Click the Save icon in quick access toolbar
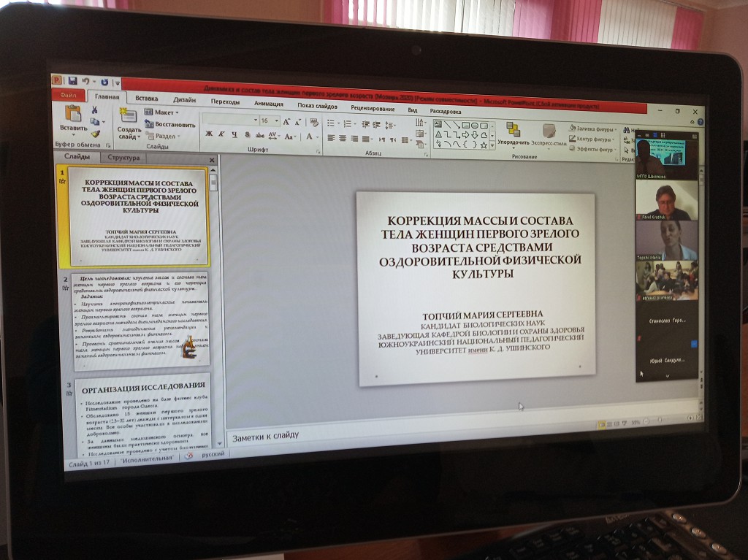Image resolution: width=748 pixels, height=560 pixels. [x=72, y=80]
